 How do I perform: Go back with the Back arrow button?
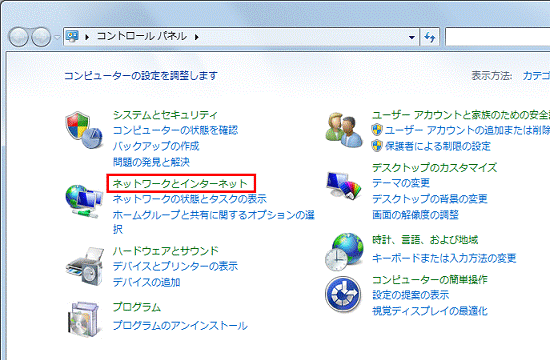coord(18,37)
